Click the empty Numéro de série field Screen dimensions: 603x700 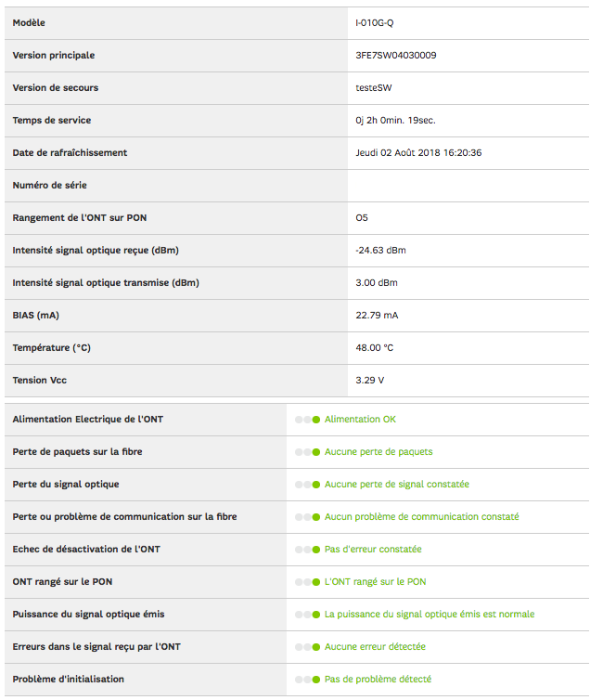(x=468, y=186)
